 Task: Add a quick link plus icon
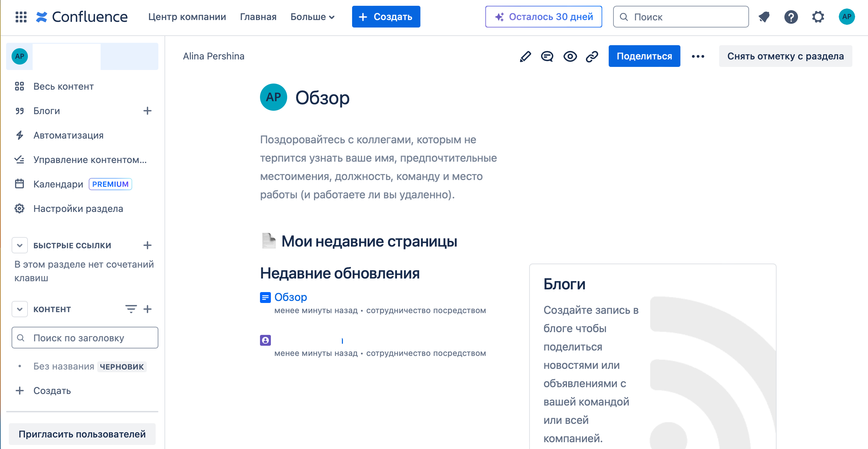coord(147,245)
